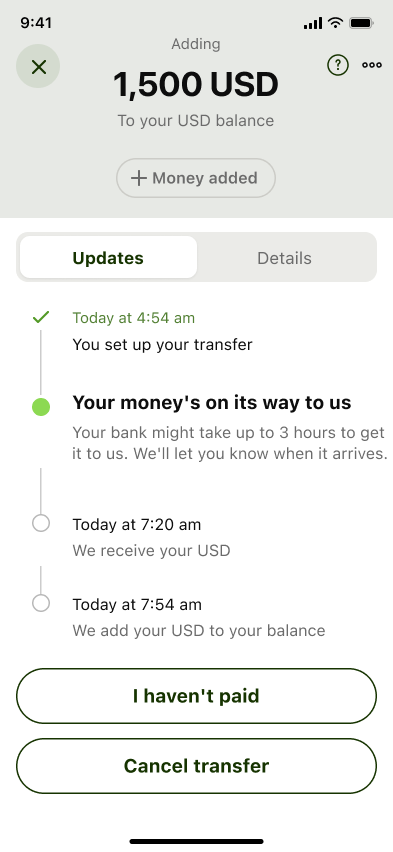The image size is (393, 852).
Task: Open help via the question mark icon
Action: click(338, 65)
